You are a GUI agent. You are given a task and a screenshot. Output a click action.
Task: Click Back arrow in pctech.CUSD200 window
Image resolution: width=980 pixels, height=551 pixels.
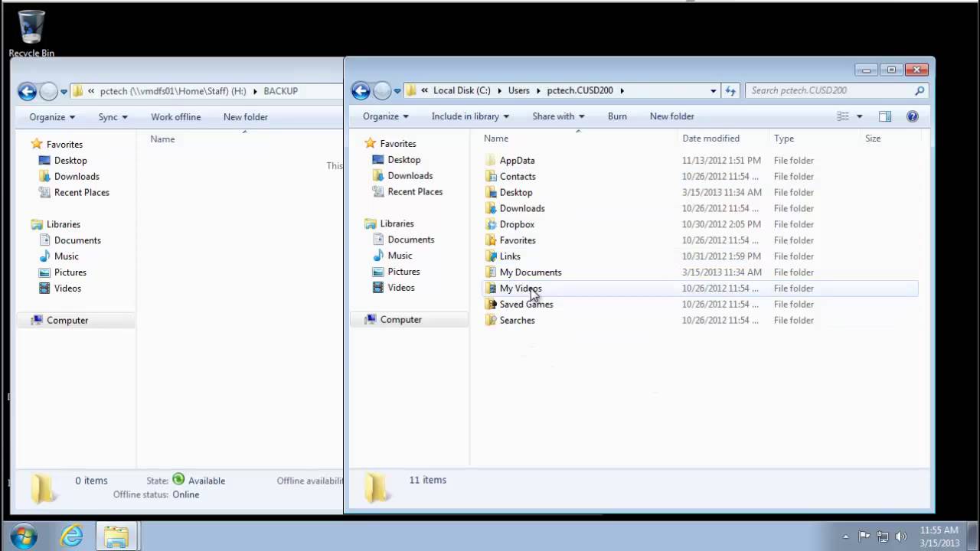click(x=361, y=90)
